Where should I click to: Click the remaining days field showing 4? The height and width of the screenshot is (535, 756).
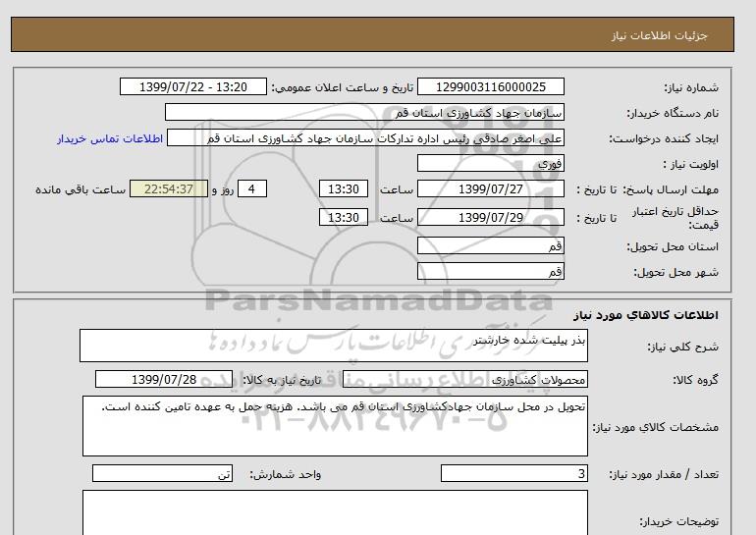click(252, 188)
